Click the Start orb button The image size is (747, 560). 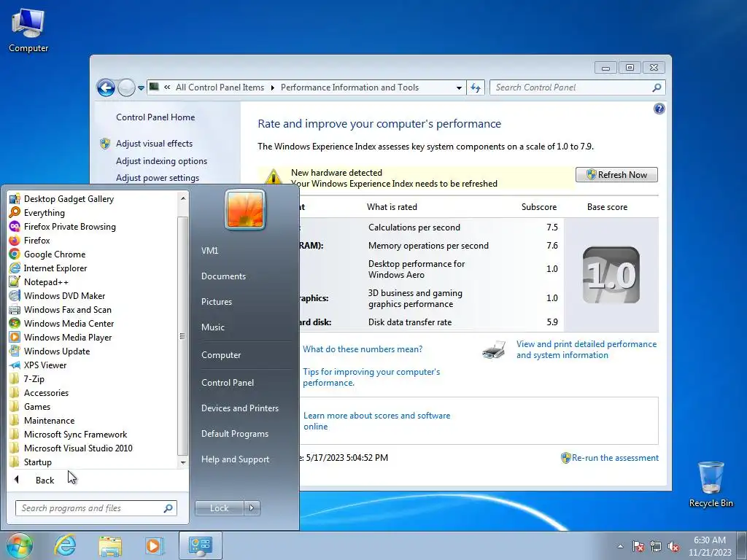pos(20,545)
